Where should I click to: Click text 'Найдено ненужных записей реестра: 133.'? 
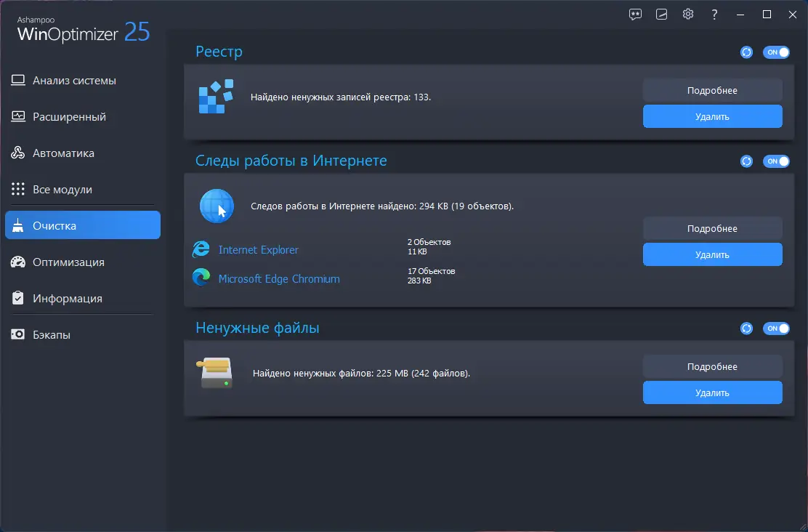point(341,97)
